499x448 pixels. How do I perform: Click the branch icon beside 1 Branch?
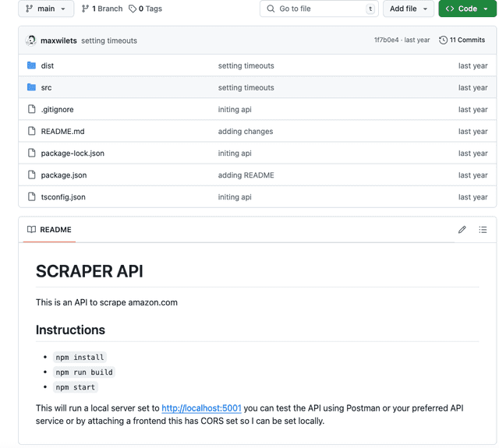[x=86, y=9]
